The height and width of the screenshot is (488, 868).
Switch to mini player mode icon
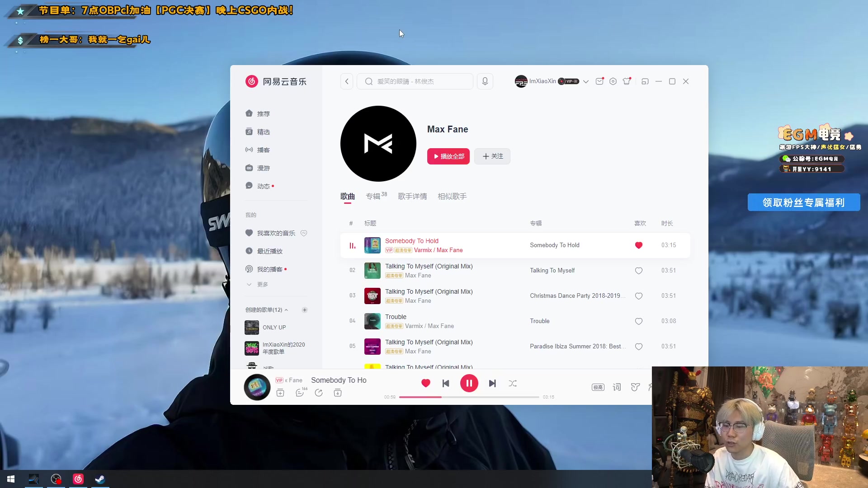(645, 81)
